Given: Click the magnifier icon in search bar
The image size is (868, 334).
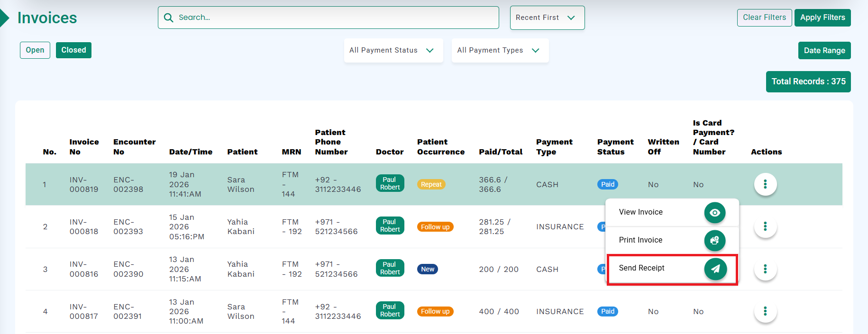Looking at the screenshot, I should [x=168, y=18].
